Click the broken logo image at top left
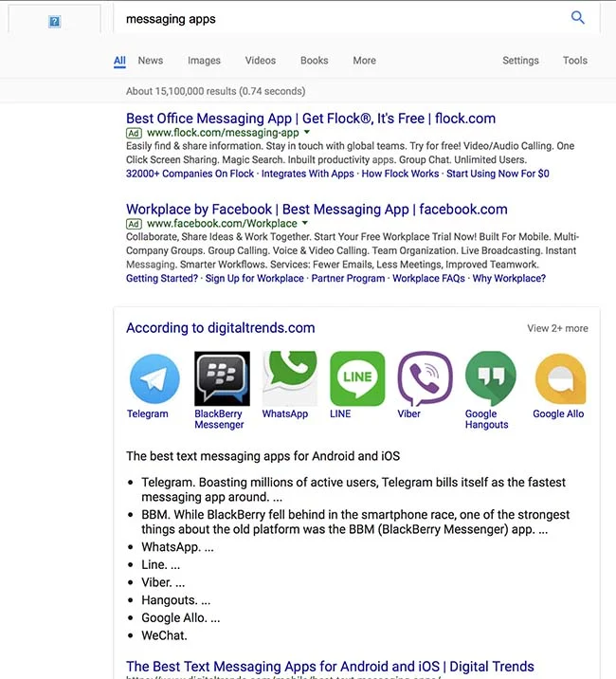 tap(55, 21)
